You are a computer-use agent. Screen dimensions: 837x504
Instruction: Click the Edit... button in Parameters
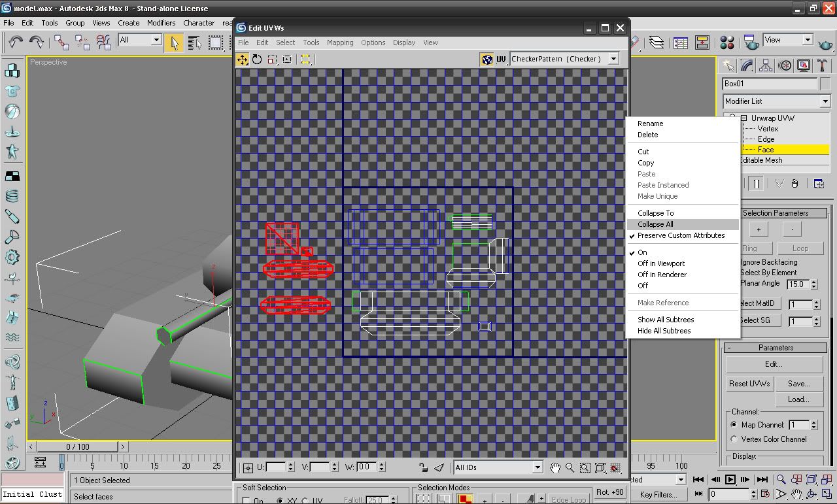[x=774, y=364]
